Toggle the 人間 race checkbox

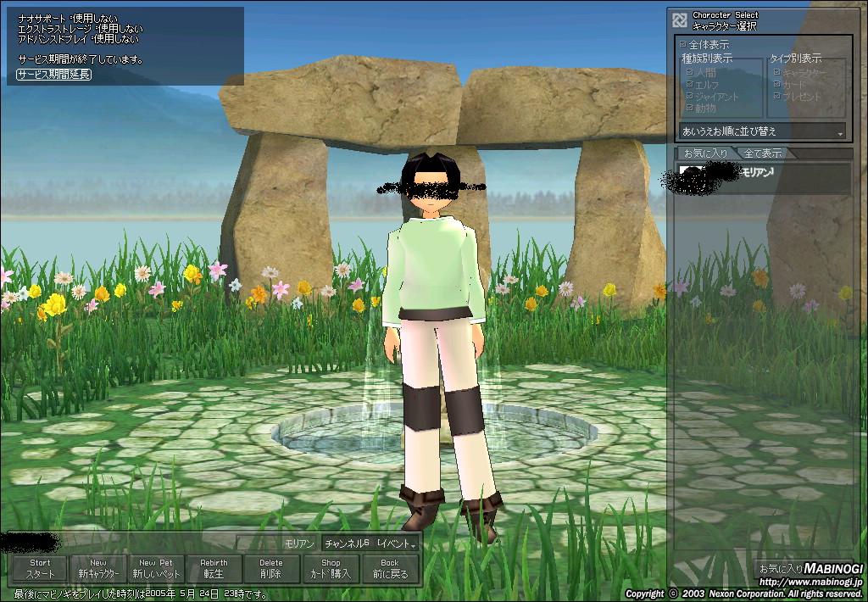pyautogui.click(x=690, y=72)
